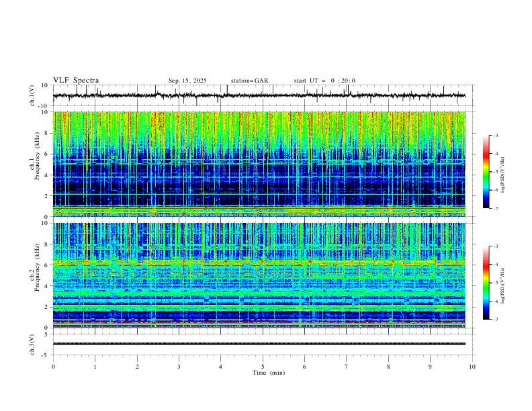This screenshot has height=411, width=532.
Task: Click the ch.2 color bar "log(PSD)" label
Action: point(503,285)
